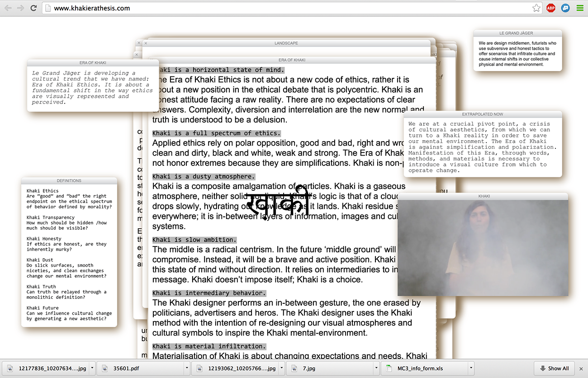Click heading 'Khaki is a dusty atmosphere.'

[204, 176]
